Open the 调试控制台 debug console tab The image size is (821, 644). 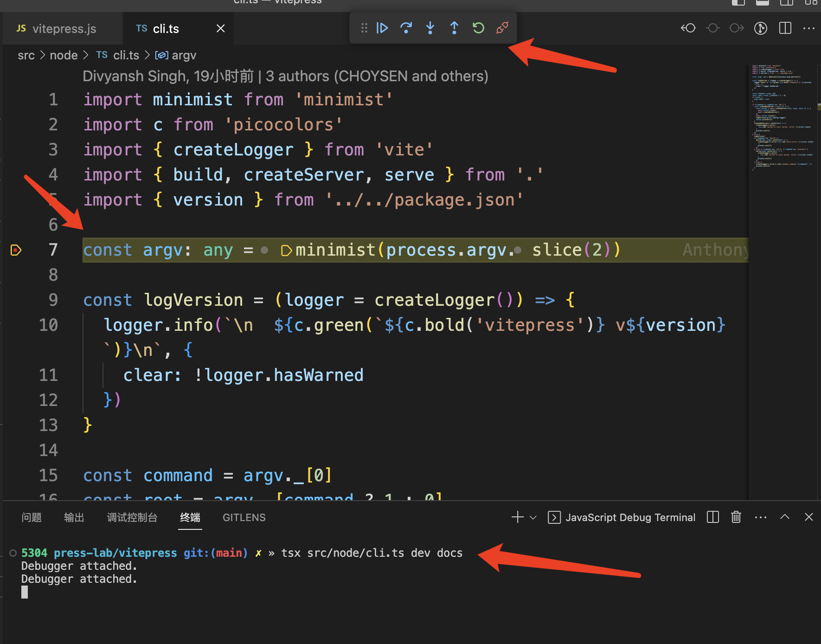132,517
